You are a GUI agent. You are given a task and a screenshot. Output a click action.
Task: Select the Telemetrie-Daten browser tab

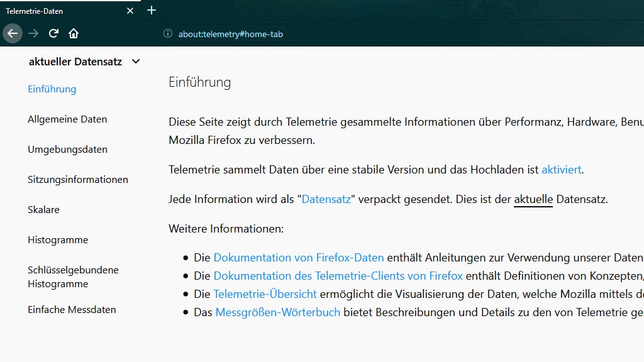70,11
